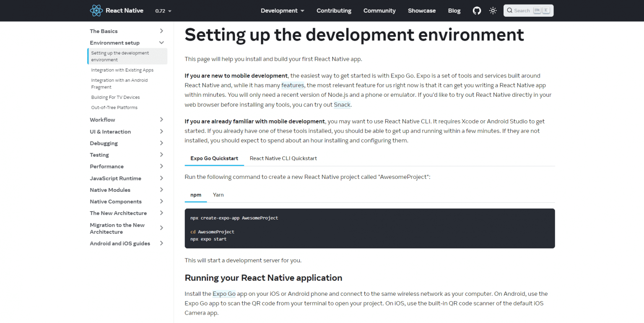Open the React Native GitHub repository
Viewport: 644px width, 323px height.
pyautogui.click(x=477, y=10)
